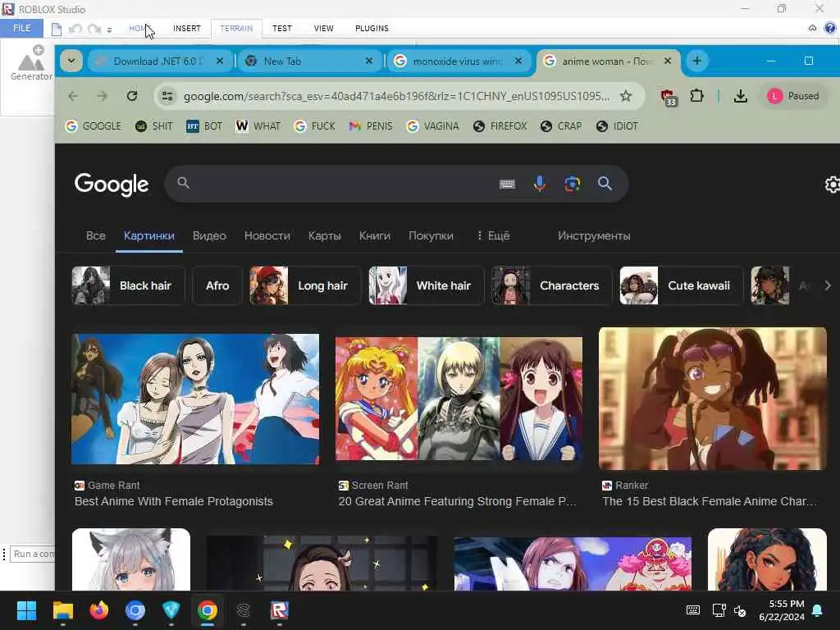
Task: Bookmark this page with the star
Action: point(625,96)
